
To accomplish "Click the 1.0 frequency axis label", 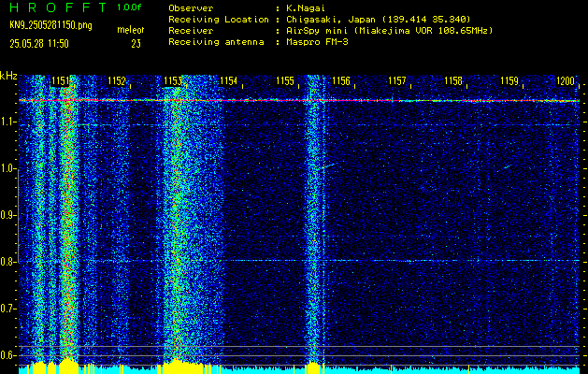I will (8, 169).
